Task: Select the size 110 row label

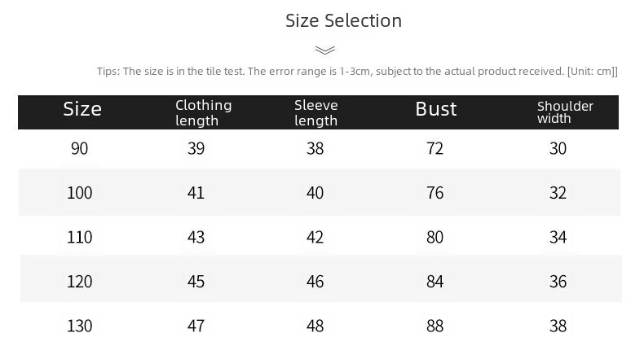Action: point(80,237)
